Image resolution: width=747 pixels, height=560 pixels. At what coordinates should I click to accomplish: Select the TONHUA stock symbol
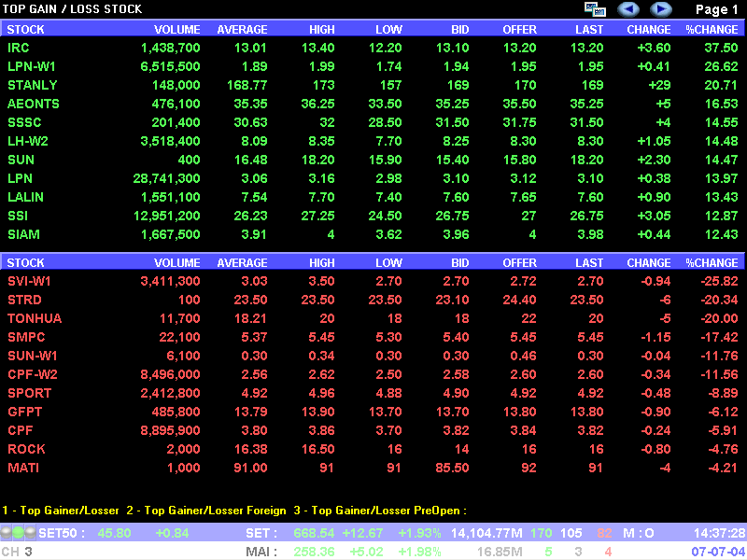(x=35, y=318)
